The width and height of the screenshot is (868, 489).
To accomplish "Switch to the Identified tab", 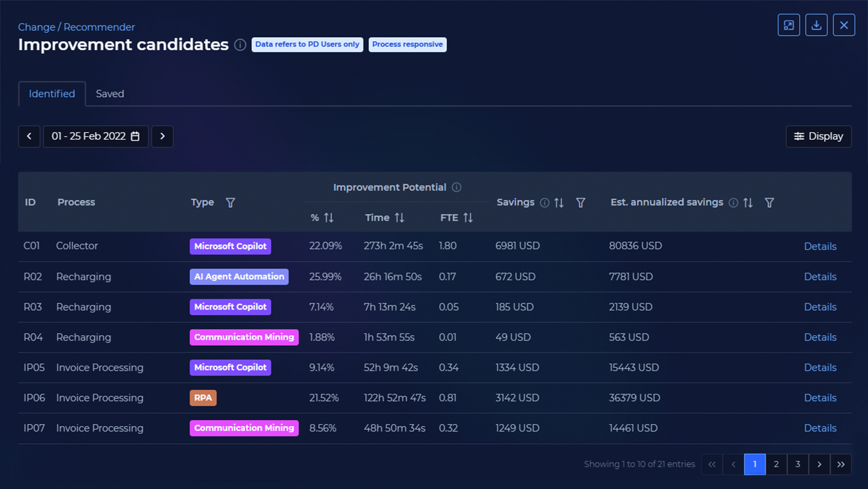I will point(52,94).
